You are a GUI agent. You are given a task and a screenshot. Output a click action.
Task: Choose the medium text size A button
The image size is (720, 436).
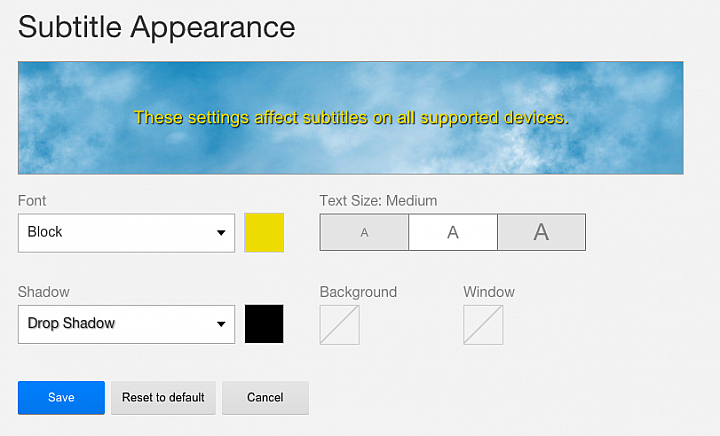coord(453,232)
